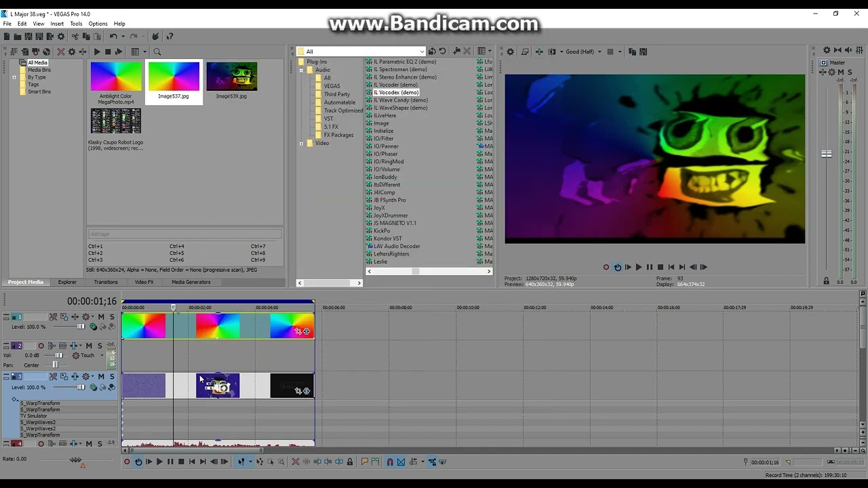The width and height of the screenshot is (868, 488).
Task: Adjust track 1 Level slider
Action: 81,327
